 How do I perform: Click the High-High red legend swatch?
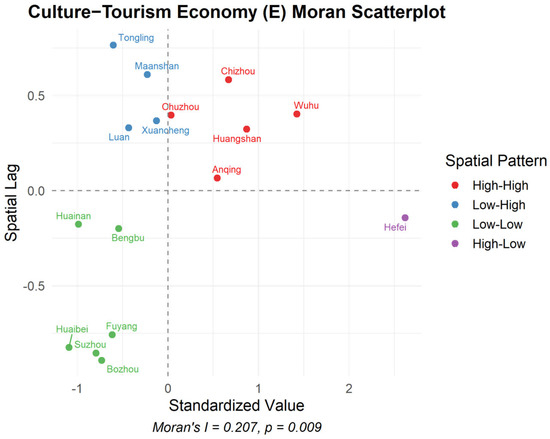pos(455,185)
